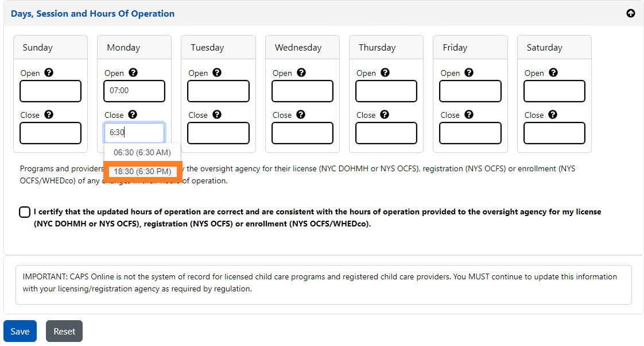This screenshot has height=346, width=644.
Task: Click the help icon beside Monday Close
Action: tap(133, 115)
